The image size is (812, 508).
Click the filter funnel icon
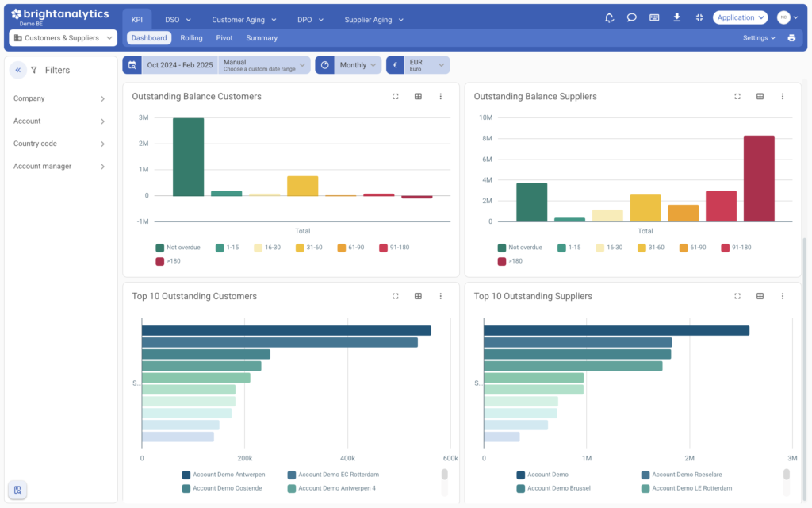pyautogui.click(x=34, y=70)
